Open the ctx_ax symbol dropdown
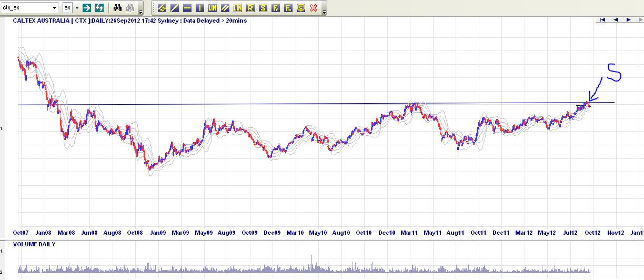 (x=55, y=8)
